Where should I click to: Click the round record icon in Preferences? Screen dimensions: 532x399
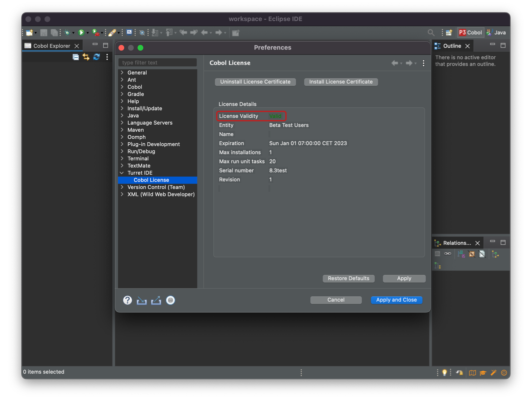pyautogui.click(x=171, y=300)
